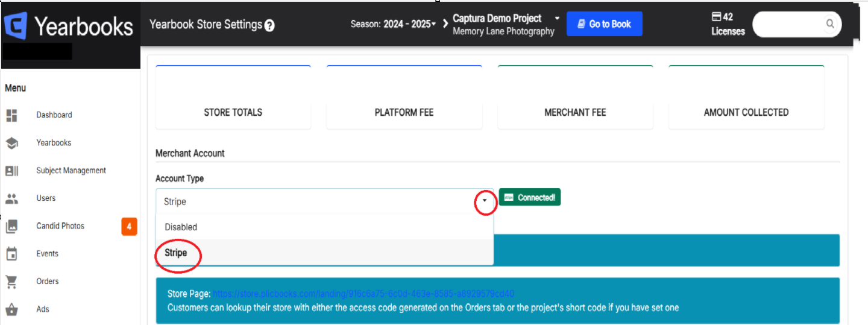Click the Users people icon
This screenshot has width=868, height=325.
11,198
